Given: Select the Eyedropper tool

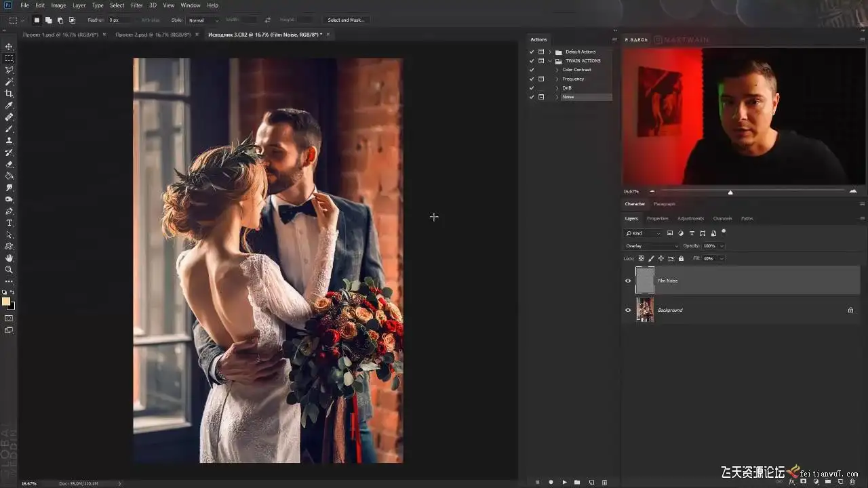Looking at the screenshot, I should (x=9, y=105).
